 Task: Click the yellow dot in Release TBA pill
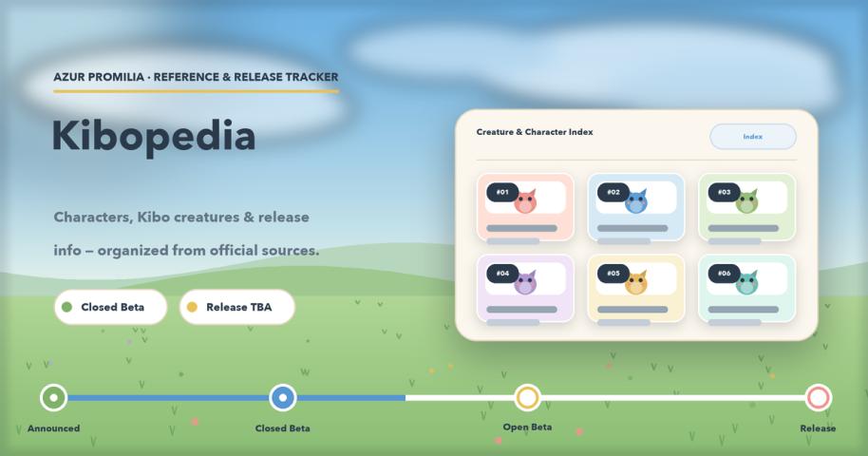[x=192, y=307]
